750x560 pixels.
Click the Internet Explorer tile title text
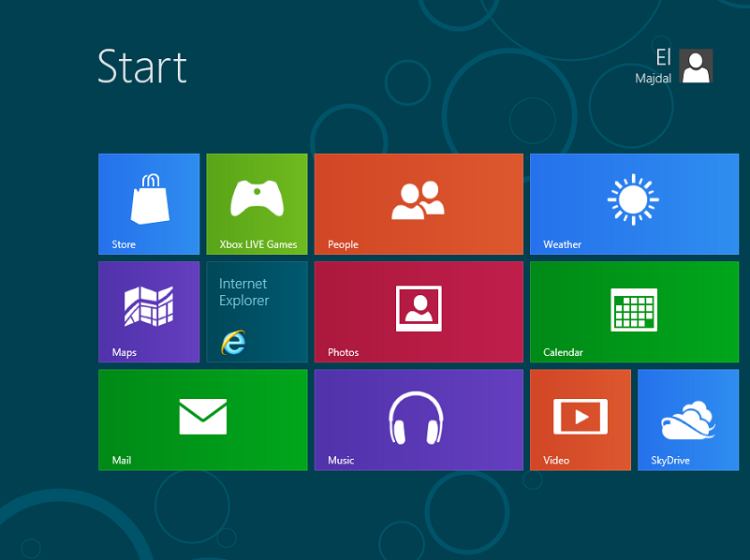tap(243, 292)
